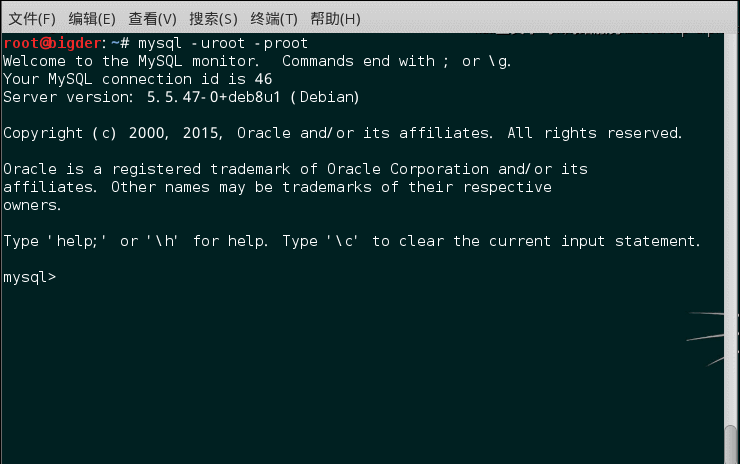Click the 'Oracle is a registered trademark' line
Viewport: 740px width, 464px height.
point(295,169)
